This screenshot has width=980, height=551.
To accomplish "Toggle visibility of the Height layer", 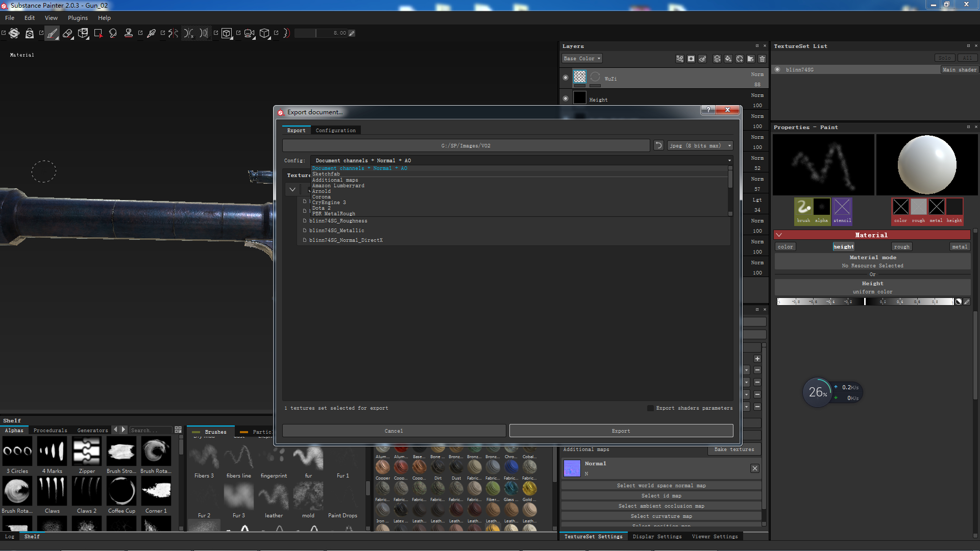I will [566, 98].
